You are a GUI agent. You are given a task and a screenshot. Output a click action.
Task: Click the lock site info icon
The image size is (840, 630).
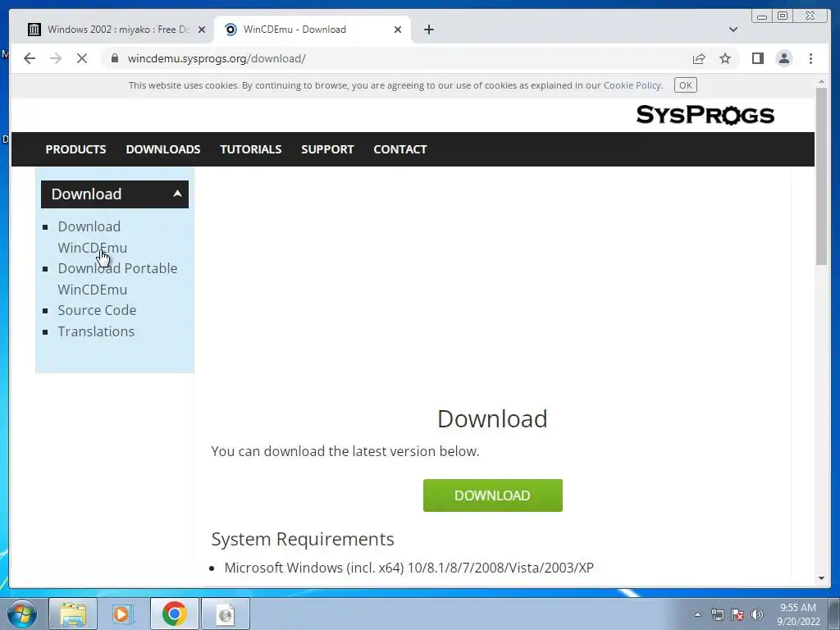(x=115, y=58)
